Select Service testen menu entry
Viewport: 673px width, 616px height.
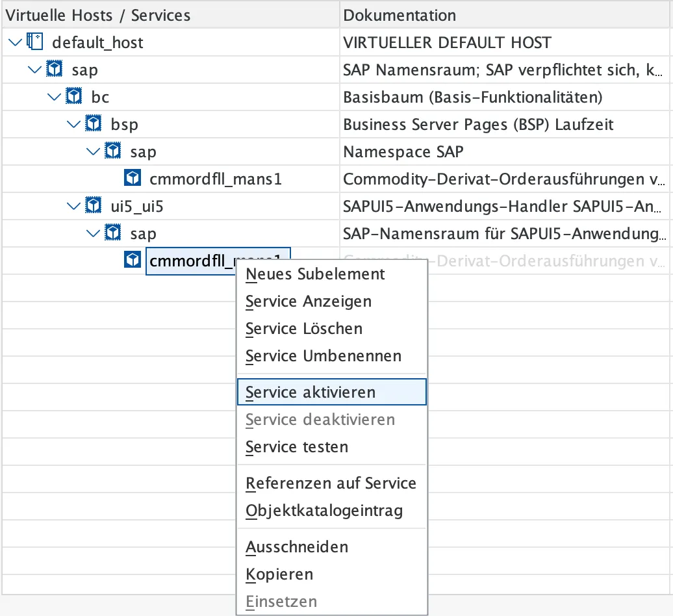[297, 447]
